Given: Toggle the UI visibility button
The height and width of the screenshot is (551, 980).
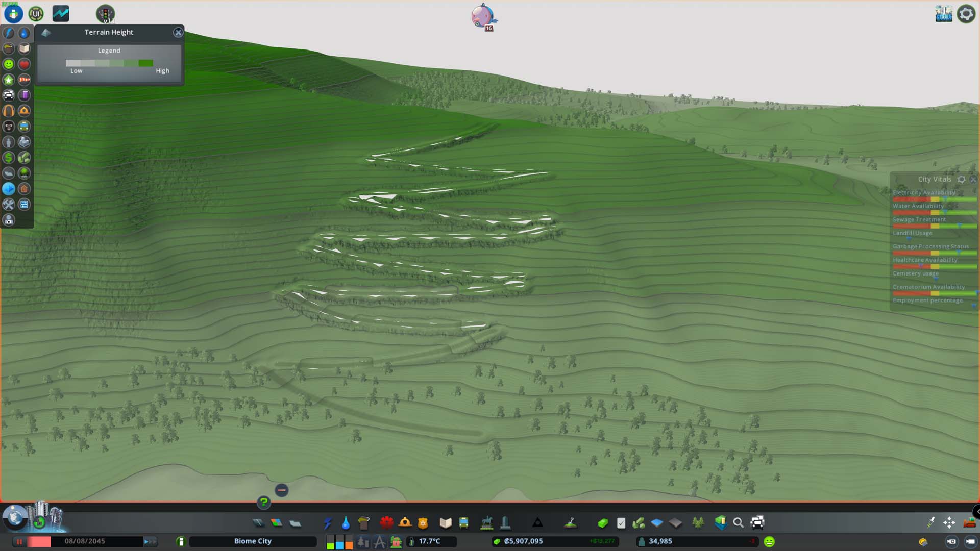Looking at the screenshot, I should click(x=36, y=14).
